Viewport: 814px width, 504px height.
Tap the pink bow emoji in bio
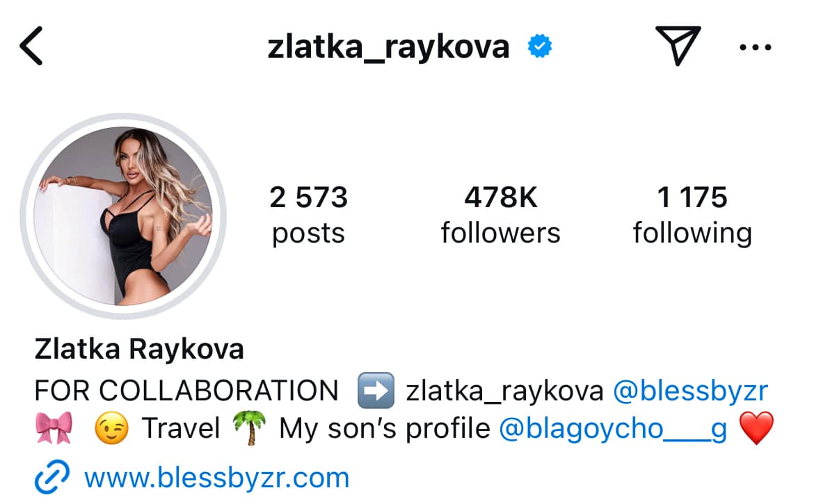(x=54, y=428)
